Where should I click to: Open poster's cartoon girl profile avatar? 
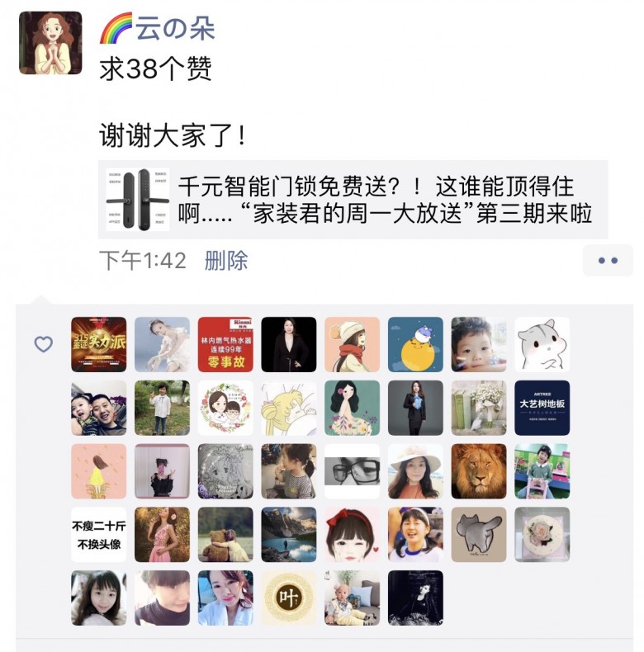pos(50,43)
